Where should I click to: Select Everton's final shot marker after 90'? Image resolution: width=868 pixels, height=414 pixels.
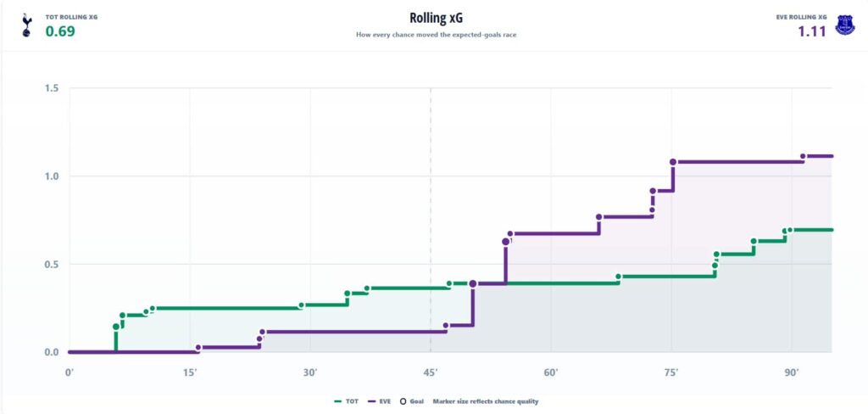point(803,156)
